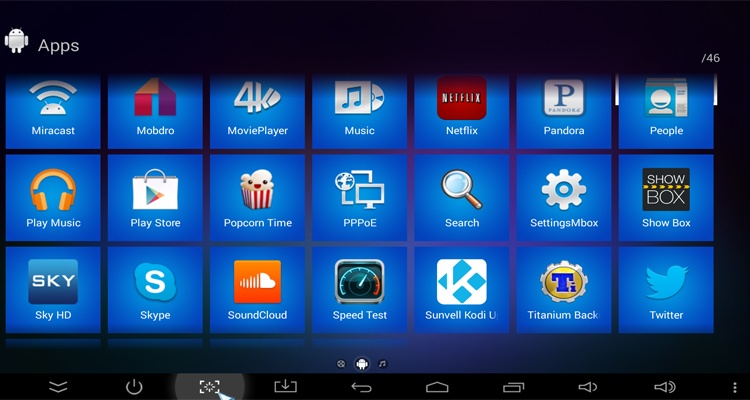Hide the navigation bar with chevron
Screen dimensions: 750x400
[58, 386]
